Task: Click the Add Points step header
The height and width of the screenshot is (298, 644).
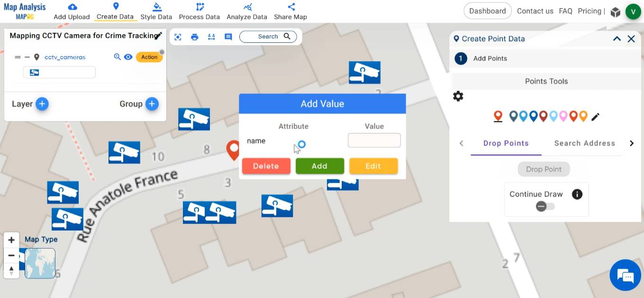Action: click(x=545, y=58)
